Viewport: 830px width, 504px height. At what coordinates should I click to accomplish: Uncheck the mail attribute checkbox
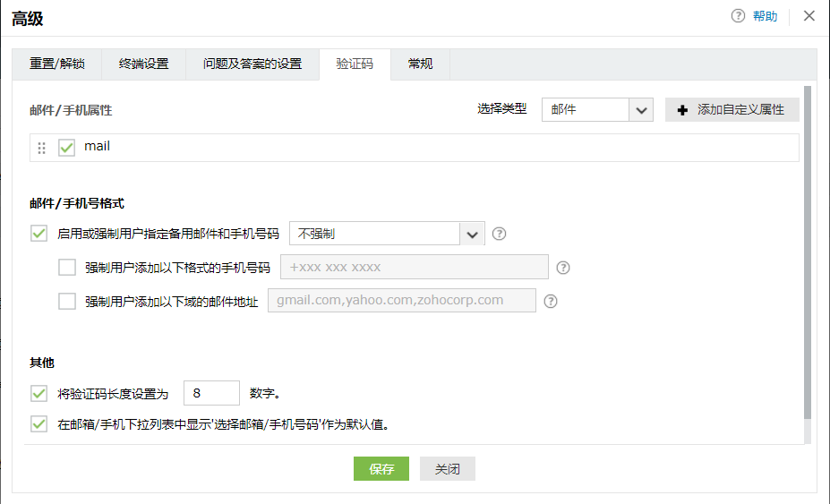[66, 147]
